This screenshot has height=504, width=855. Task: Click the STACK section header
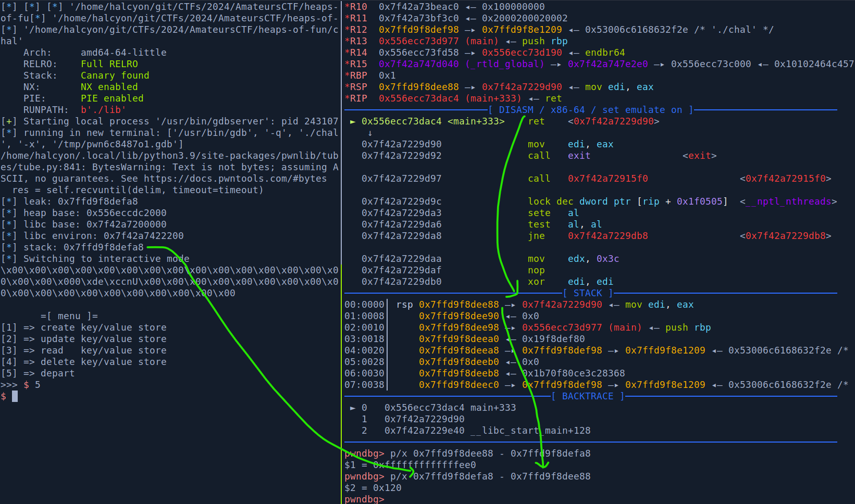pyautogui.click(x=588, y=293)
